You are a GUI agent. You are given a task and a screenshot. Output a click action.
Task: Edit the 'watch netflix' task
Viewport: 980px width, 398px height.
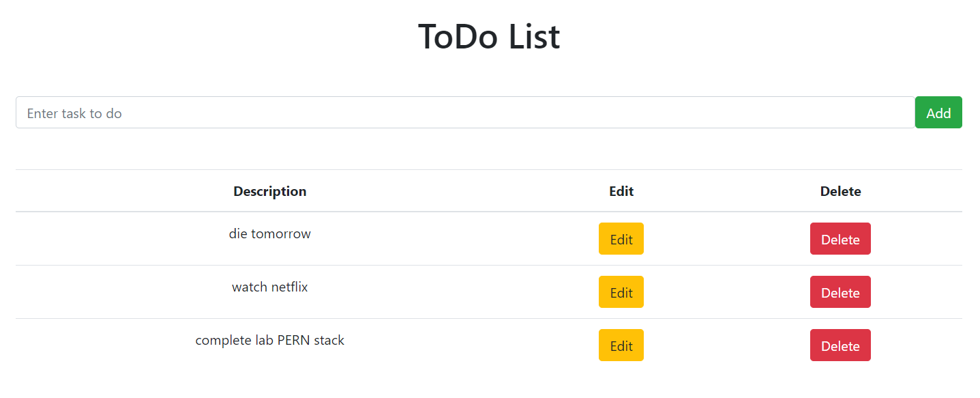(621, 292)
